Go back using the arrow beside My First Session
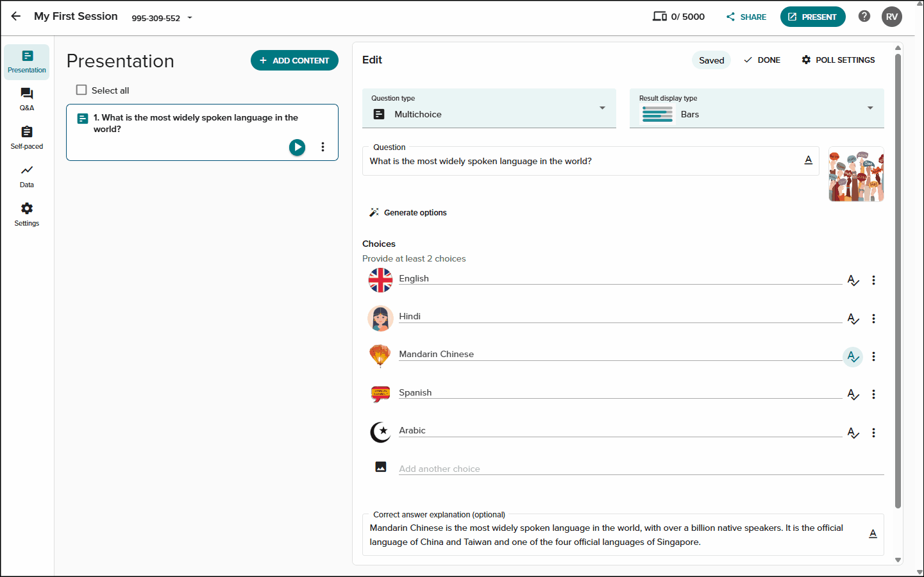The width and height of the screenshot is (924, 577). click(x=16, y=16)
